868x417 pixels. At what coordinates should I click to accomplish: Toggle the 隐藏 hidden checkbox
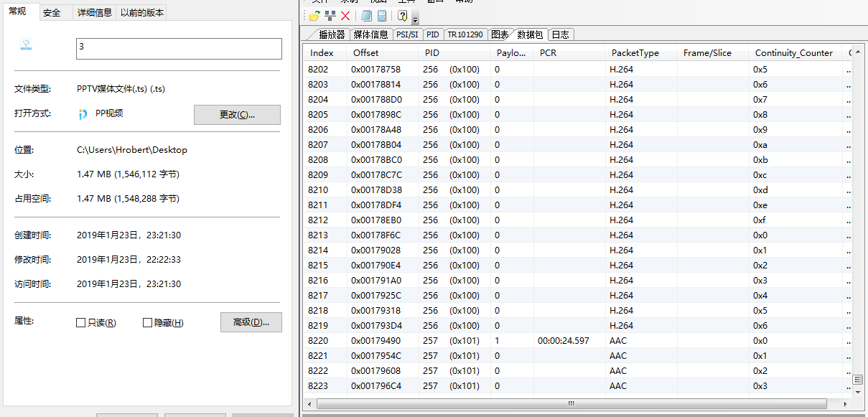click(x=147, y=323)
